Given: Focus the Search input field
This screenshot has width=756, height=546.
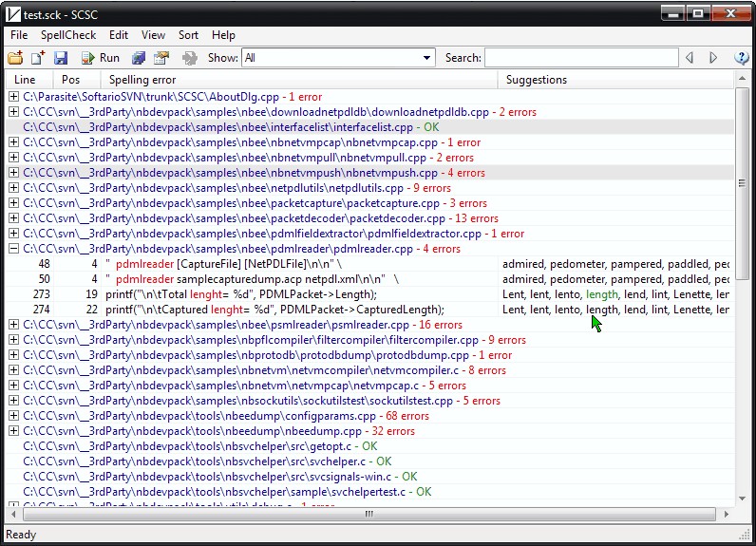Looking at the screenshot, I should pyautogui.click(x=581, y=58).
